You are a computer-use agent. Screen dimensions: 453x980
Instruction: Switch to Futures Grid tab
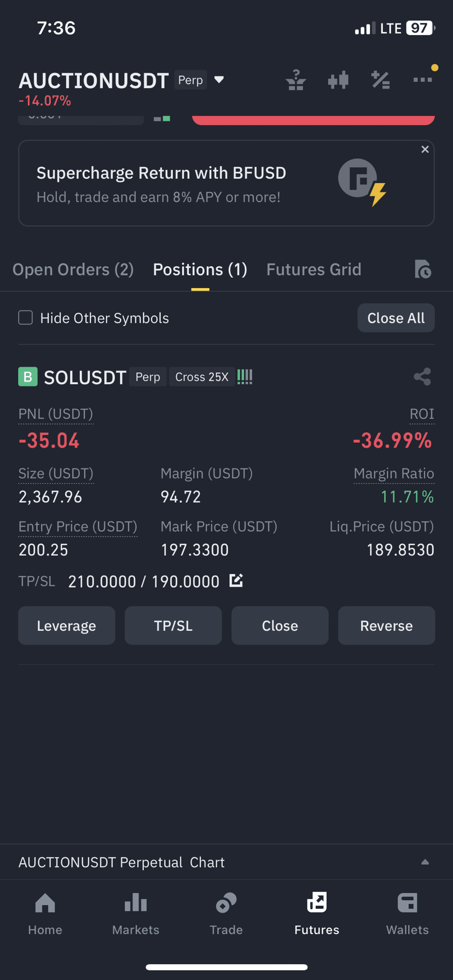(313, 269)
